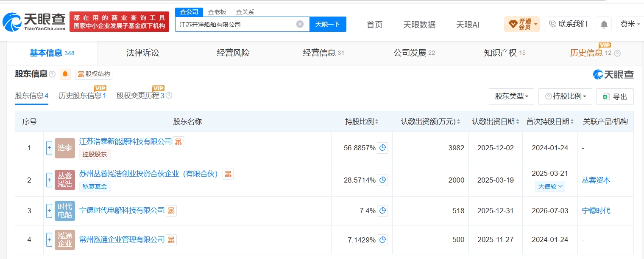
Task: Click the 时代电船 company logo thumbnail
Action: coord(65,211)
